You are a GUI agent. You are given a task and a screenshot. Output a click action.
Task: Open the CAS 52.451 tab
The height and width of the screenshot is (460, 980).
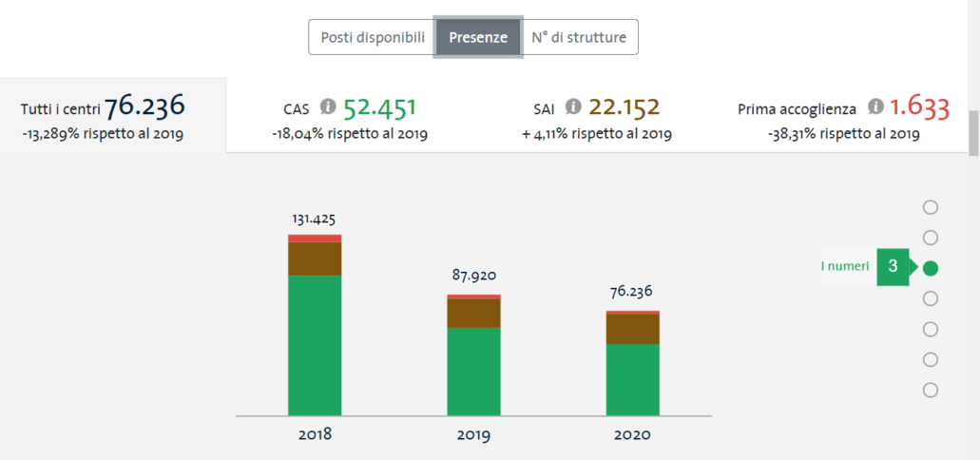(x=349, y=116)
